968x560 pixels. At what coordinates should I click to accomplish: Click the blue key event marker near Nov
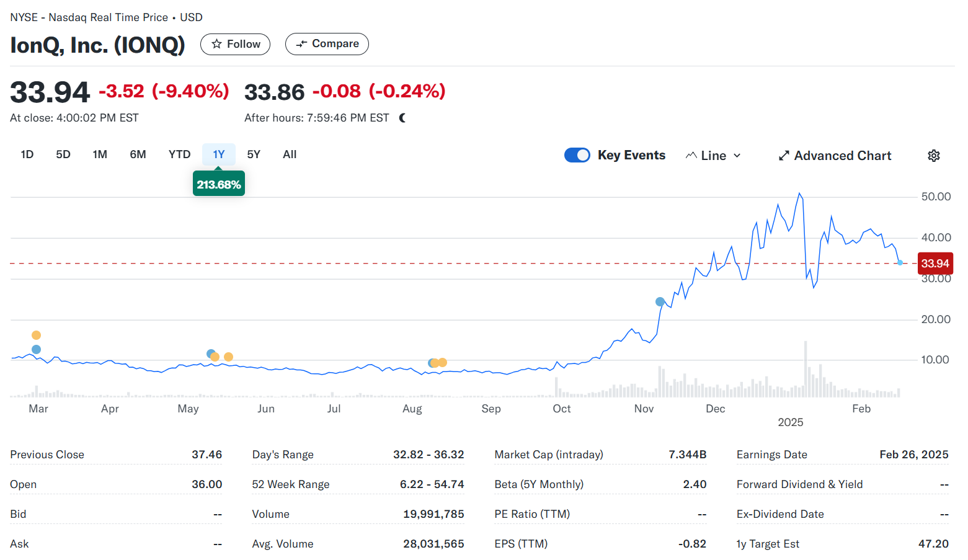(660, 302)
